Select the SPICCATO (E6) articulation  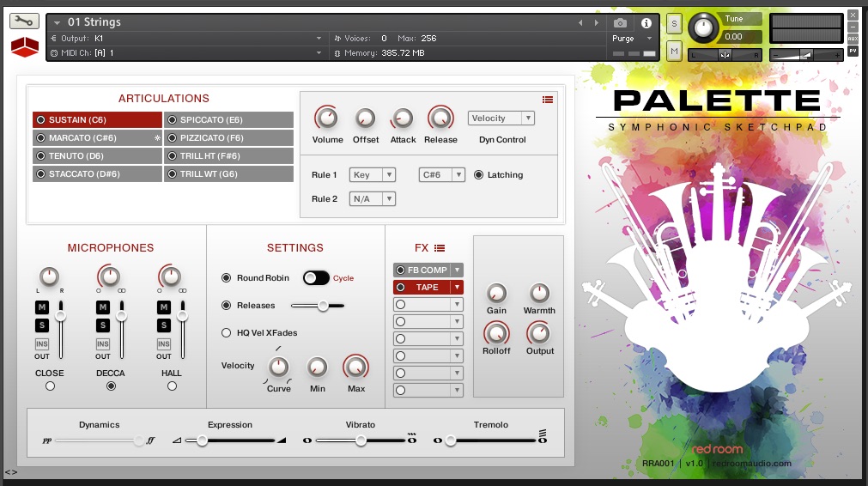(x=228, y=120)
